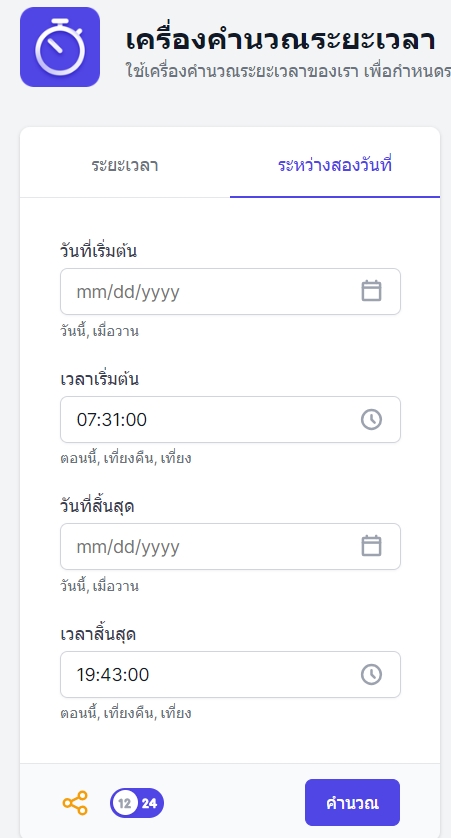451x838 pixels.
Task: Focus the start time 07:31:00 field
Action: coord(230,420)
